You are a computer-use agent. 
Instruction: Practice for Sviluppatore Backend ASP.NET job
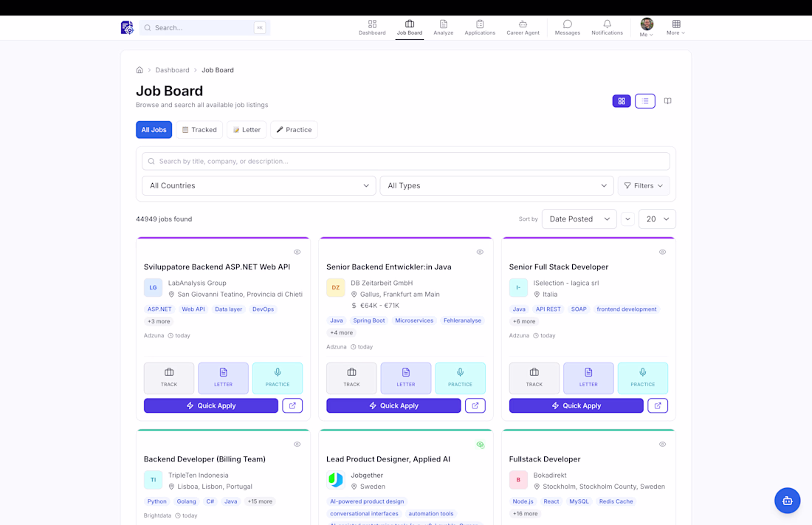pyautogui.click(x=278, y=378)
